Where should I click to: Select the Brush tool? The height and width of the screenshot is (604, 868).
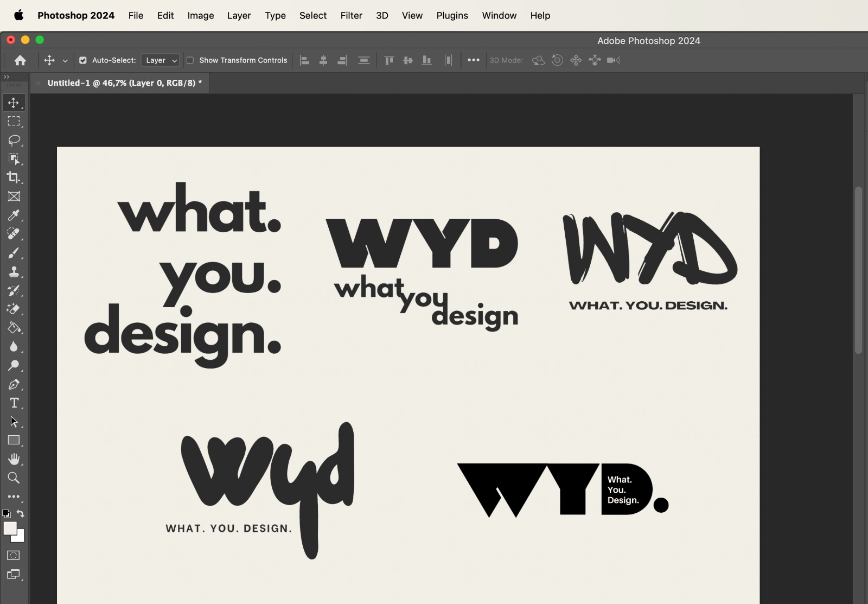[x=14, y=253]
